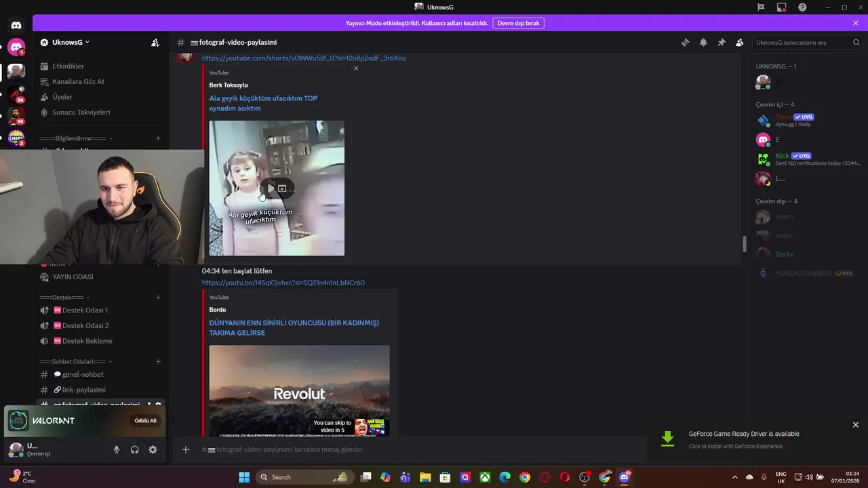Select Dyno bot in member list
This screenshot has width=868, height=488.
coord(807,120)
